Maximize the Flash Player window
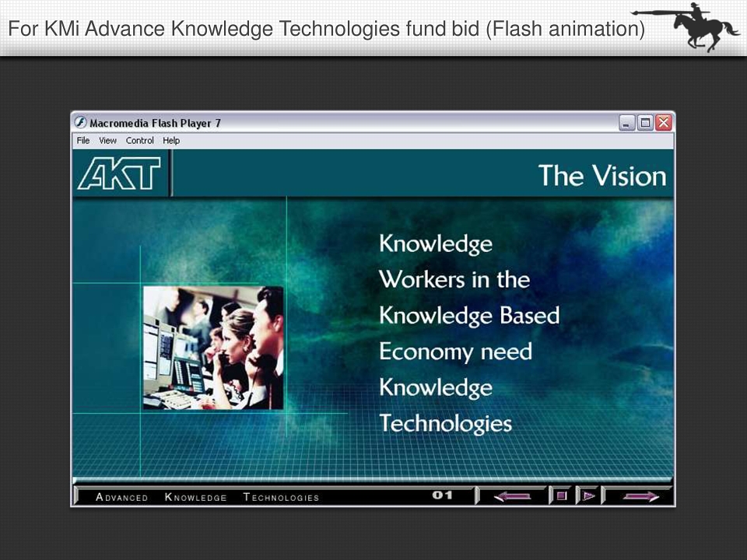This screenshot has width=747, height=560. pos(645,123)
